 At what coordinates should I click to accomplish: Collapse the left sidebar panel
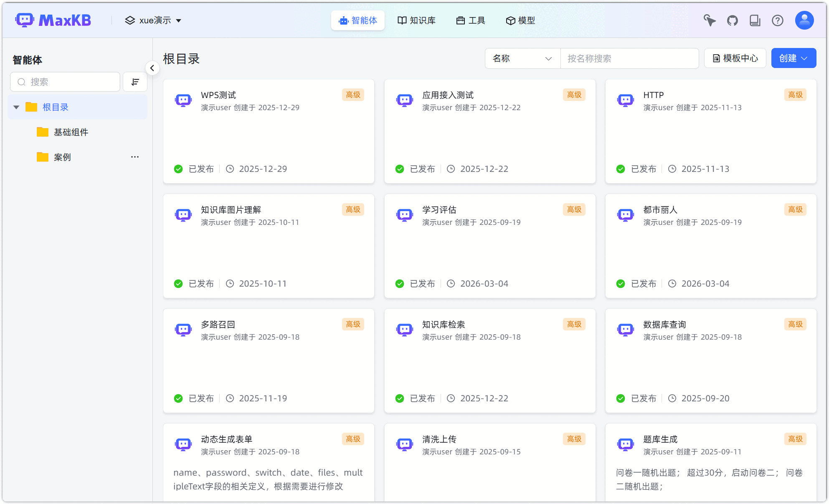[x=152, y=68]
